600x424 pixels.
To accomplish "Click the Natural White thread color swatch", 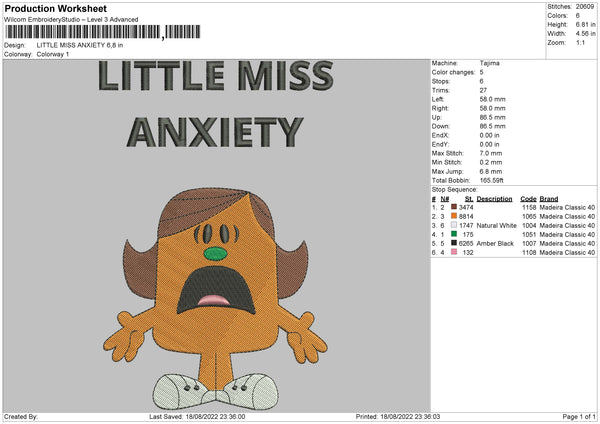I will click(454, 225).
